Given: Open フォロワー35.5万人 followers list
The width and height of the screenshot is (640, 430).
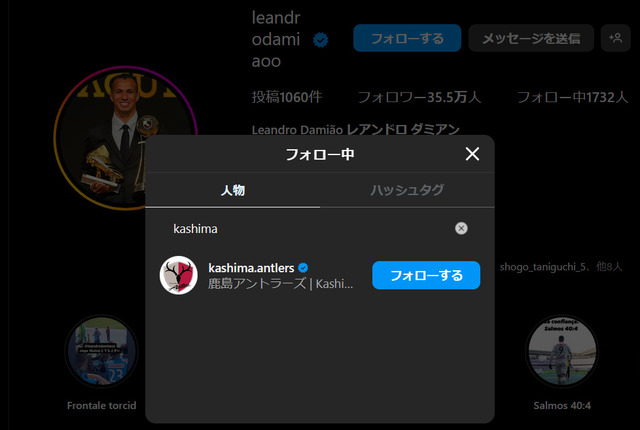Looking at the screenshot, I should (x=419, y=97).
